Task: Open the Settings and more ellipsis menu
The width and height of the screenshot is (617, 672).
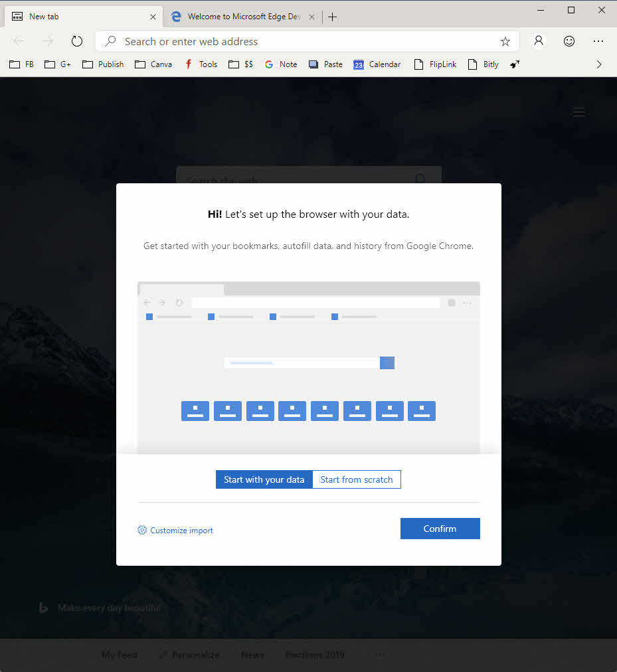Action: click(x=598, y=41)
